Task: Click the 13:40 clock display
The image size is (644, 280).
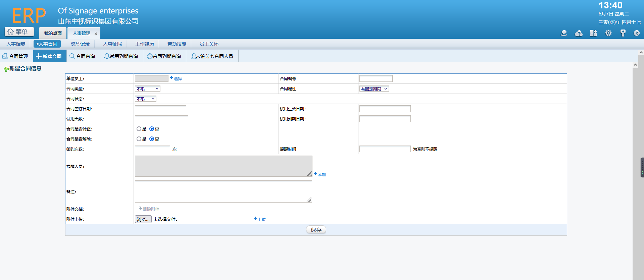Action: tap(610, 5)
